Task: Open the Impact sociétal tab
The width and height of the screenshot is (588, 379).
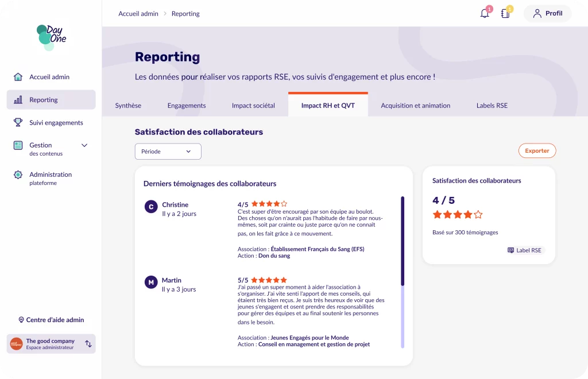Action: pyautogui.click(x=253, y=106)
